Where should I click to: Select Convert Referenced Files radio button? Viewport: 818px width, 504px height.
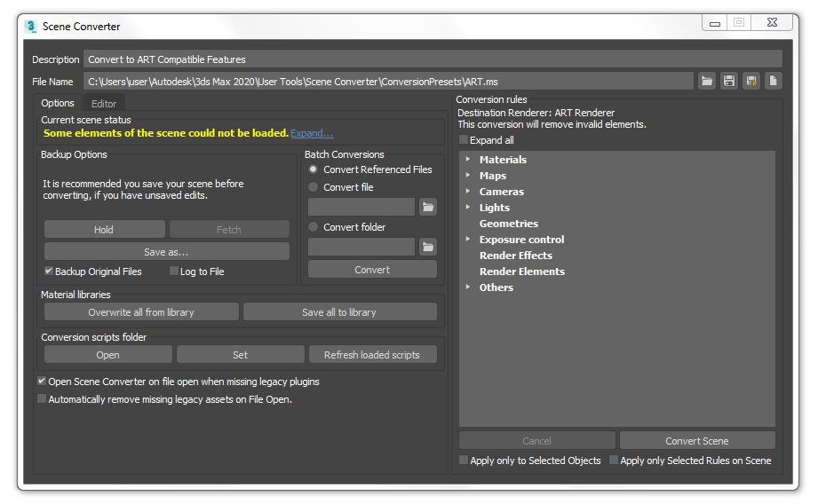click(313, 169)
